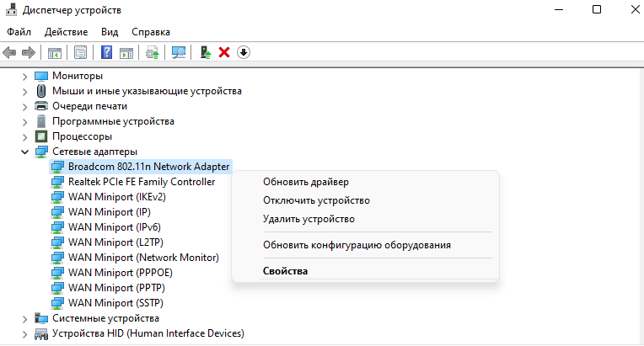Expand the Мониторы node
The width and height of the screenshot is (644, 346).
pos(24,77)
